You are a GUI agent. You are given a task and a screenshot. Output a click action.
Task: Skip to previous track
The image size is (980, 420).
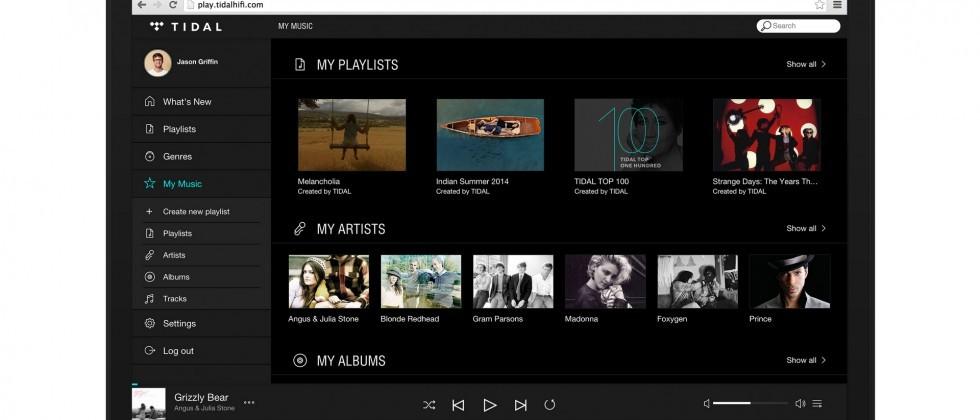pos(458,405)
